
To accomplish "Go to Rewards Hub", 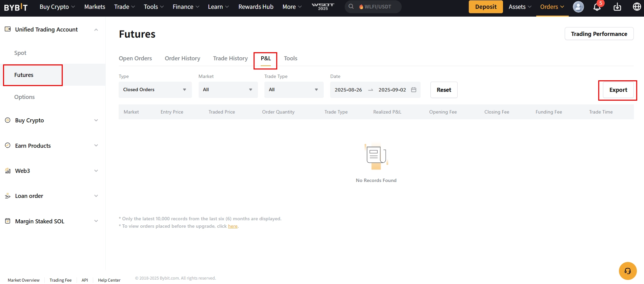I will coord(256,7).
